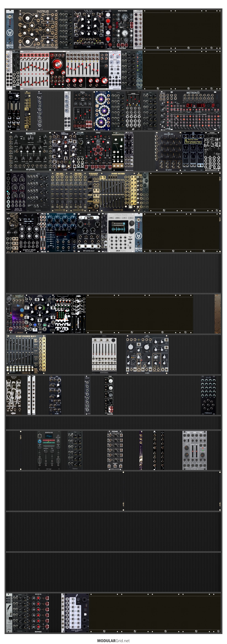Screen dimensions: 227x644
Task: Open the Strymon Magneto module
Action: pyautogui.click(x=31, y=151)
